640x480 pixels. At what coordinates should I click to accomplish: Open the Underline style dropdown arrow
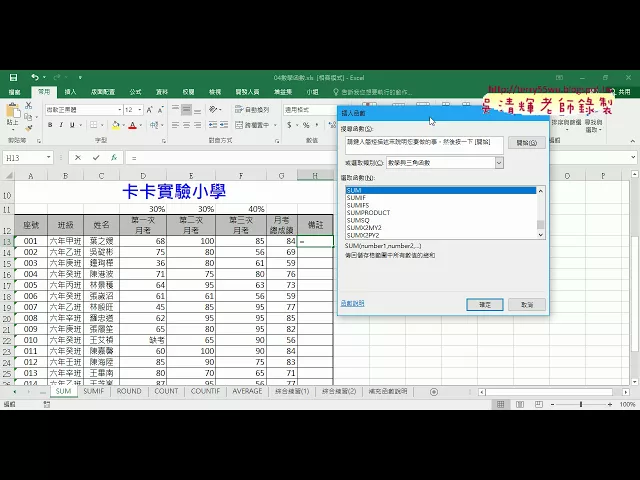pyautogui.click(x=80, y=125)
